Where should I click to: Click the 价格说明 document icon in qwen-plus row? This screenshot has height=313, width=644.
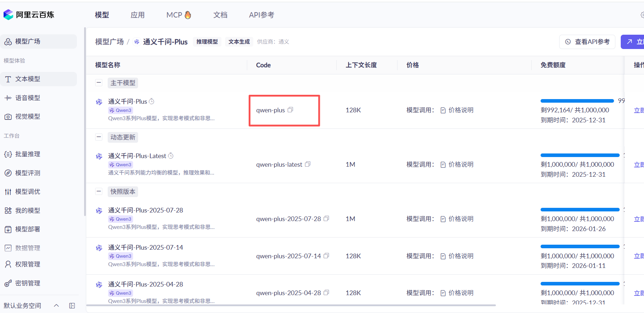(443, 110)
